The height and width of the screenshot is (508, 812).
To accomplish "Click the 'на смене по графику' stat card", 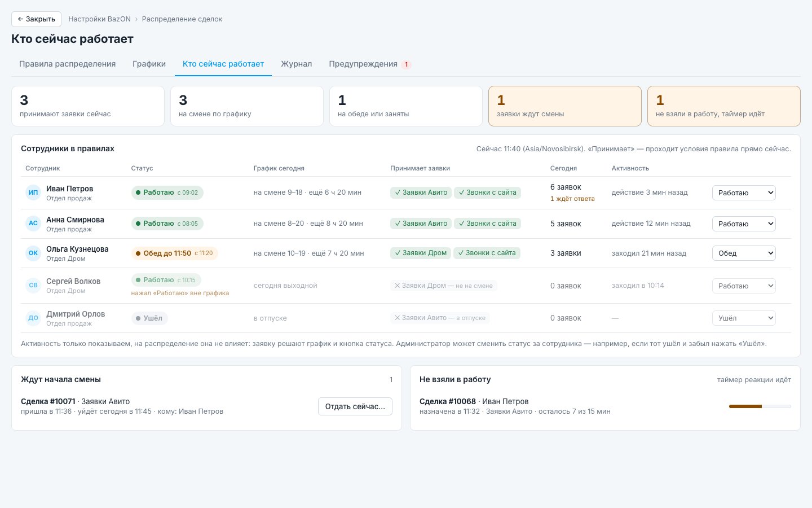I will 247,106.
